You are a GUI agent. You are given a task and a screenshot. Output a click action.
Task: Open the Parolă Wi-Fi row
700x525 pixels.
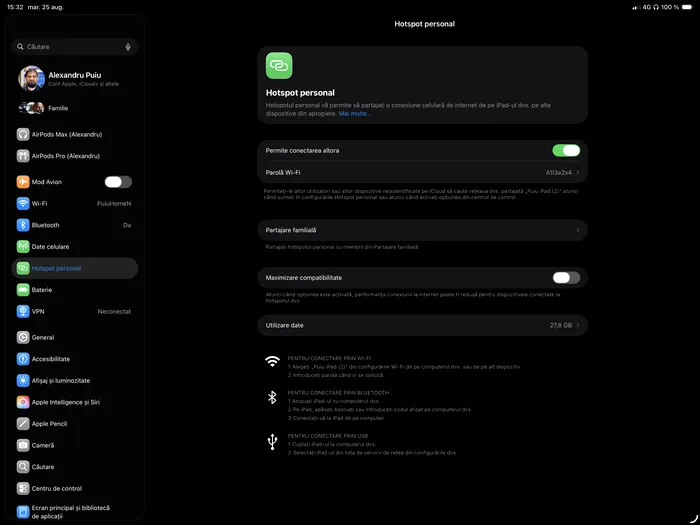422,172
